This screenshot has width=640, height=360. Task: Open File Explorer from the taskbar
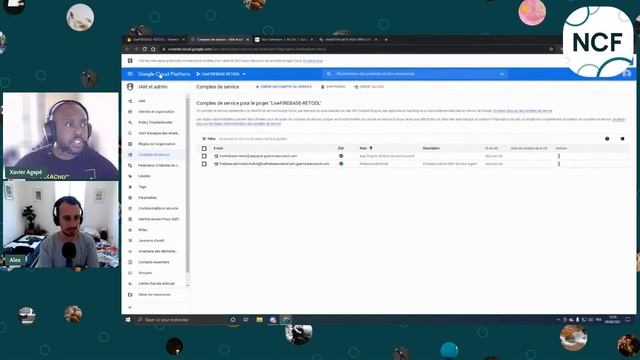[259, 320]
